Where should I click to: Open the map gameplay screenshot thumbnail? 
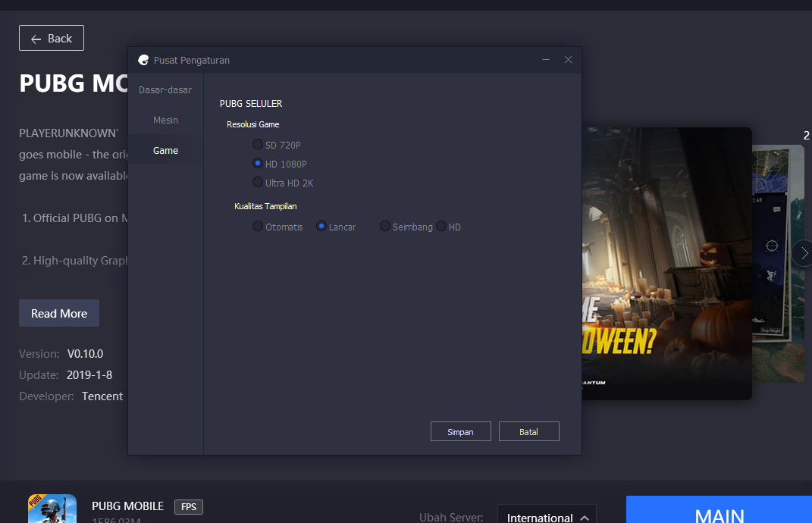[779, 264]
